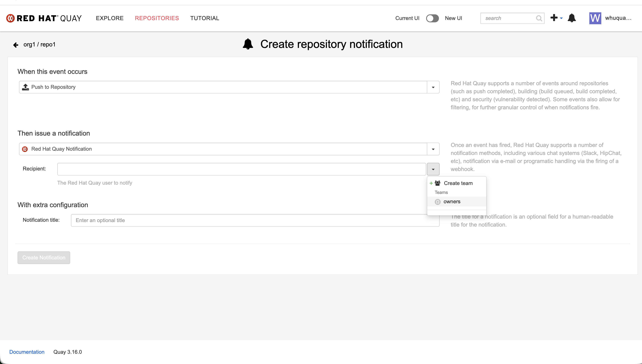Click the owners team avatar icon
The width and height of the screenshot is (642, 364).
click(438, 202)
